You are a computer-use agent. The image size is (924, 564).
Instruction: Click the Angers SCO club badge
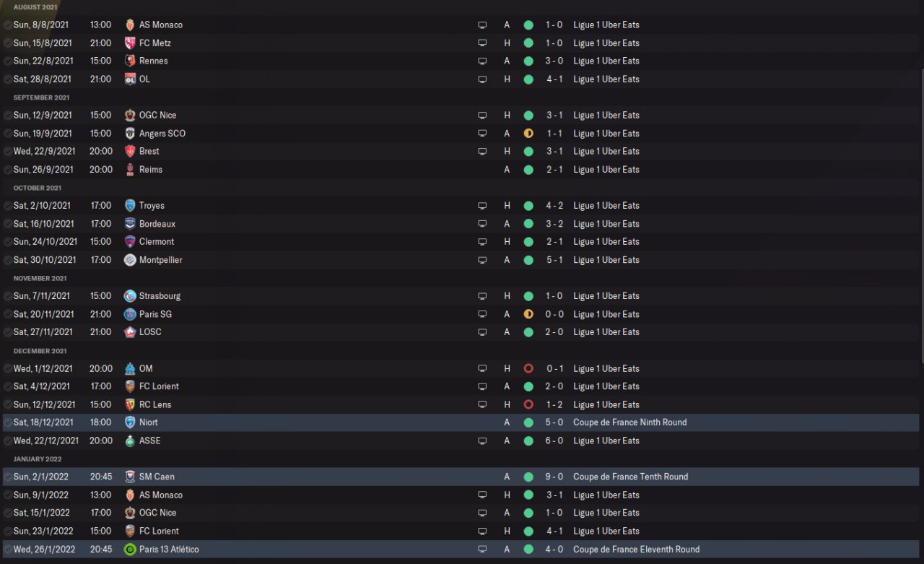130,133
